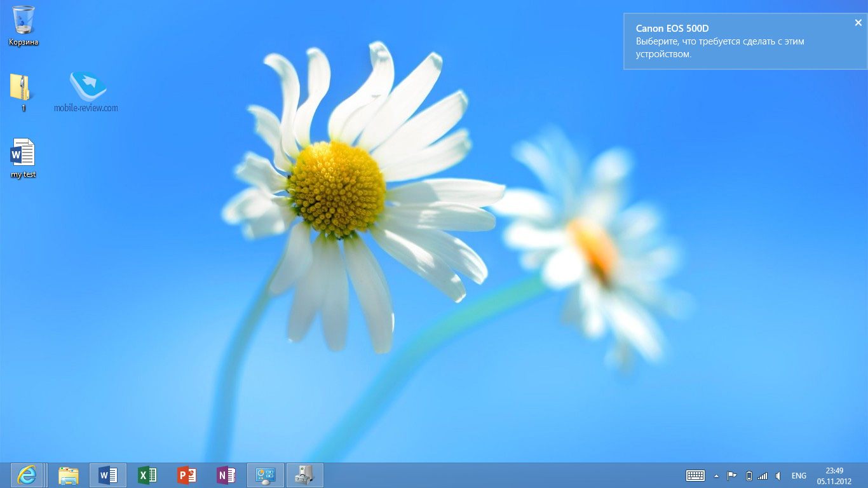Dismiss the Canon EOS 500D notification

(x=858, y=23)
